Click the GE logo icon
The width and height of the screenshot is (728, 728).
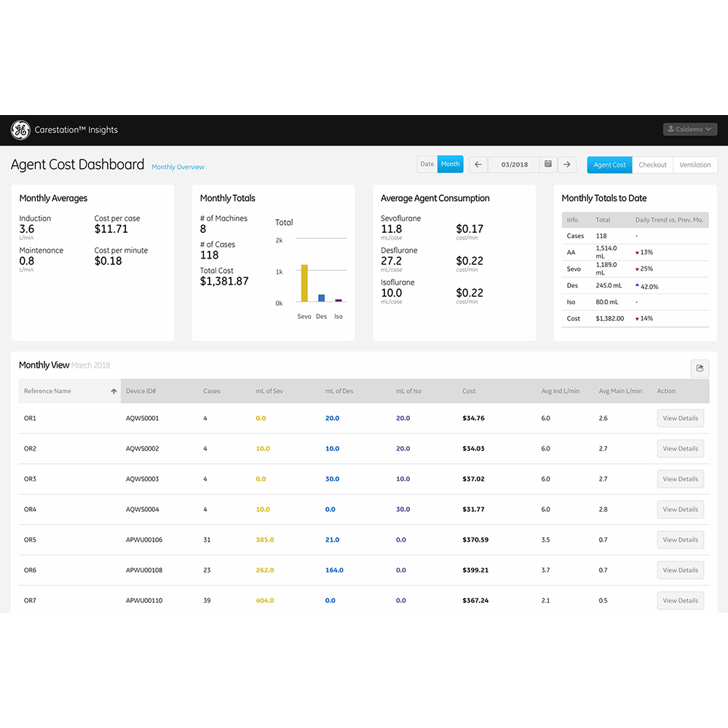tap(20, 130)
